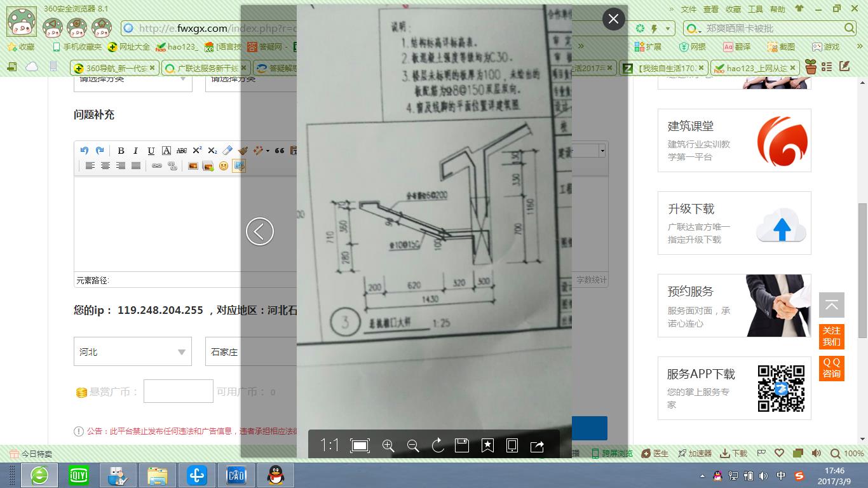Save the viewer image to disk
The width and height of the screenshot is (868, 488).
[462, 445]
